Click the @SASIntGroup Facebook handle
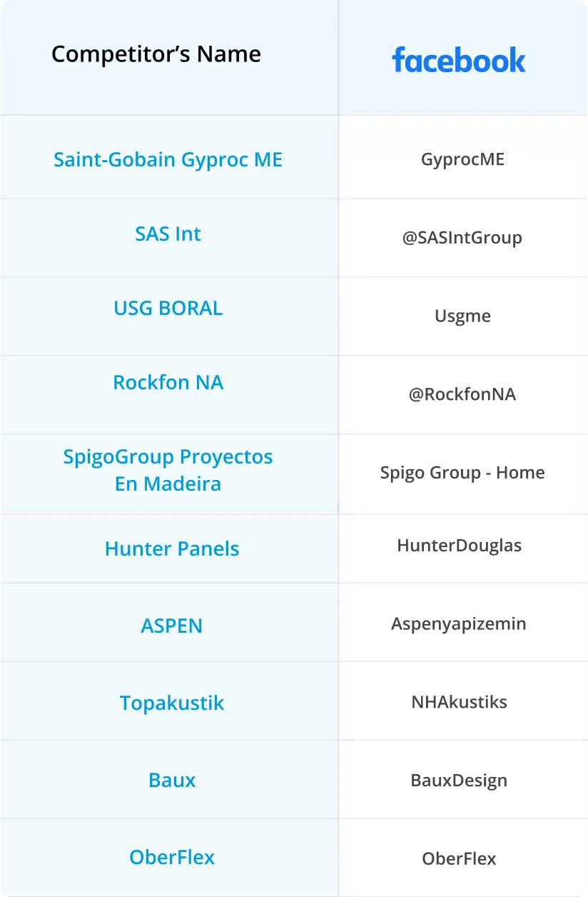588x897 pixels. click(x=462, y=238)
